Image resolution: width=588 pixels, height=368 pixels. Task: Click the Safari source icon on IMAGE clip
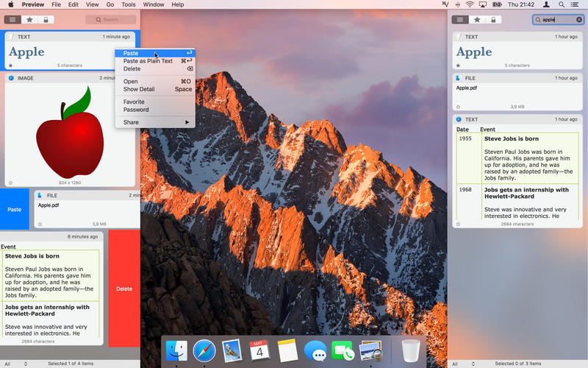[x=11, y=78]
